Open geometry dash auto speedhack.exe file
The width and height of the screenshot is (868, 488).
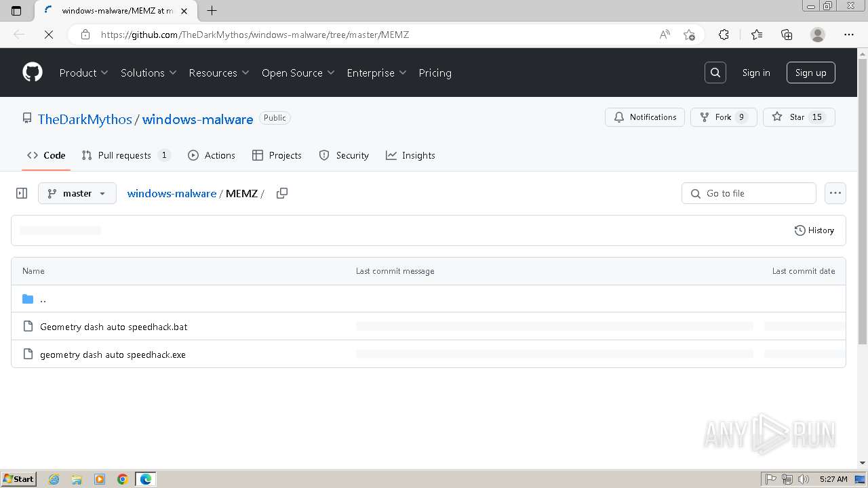pos(113,354)
